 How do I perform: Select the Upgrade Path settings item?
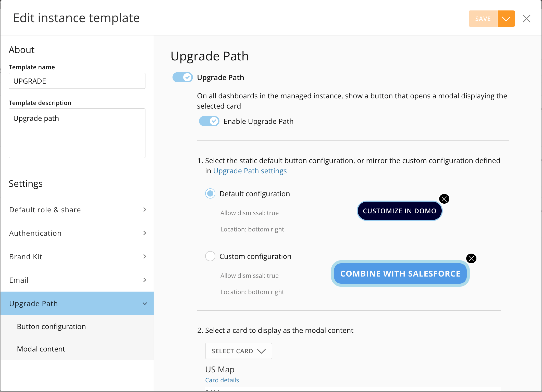click(x=77, y=303)
